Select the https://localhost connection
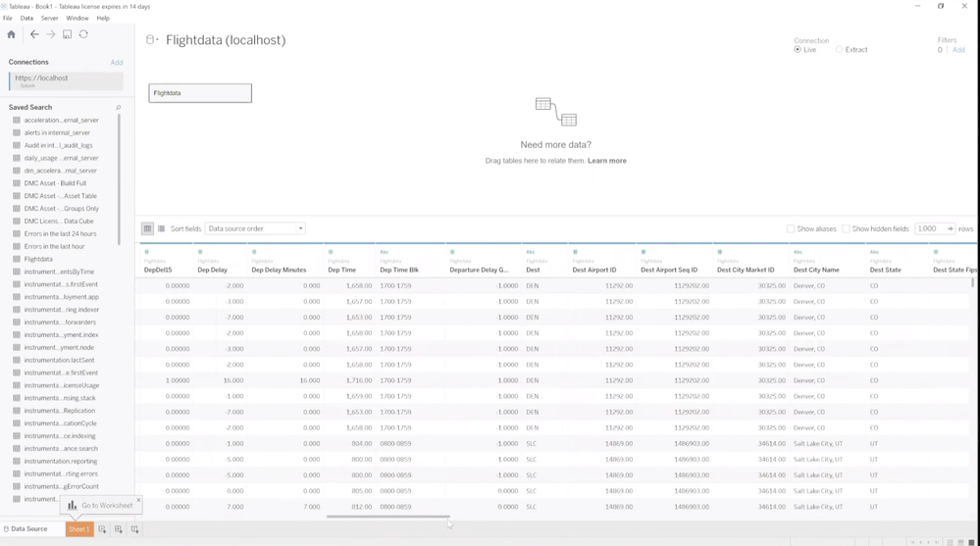Screen dimensions: 980x546 pyautogui.click(x=66, y=80)
